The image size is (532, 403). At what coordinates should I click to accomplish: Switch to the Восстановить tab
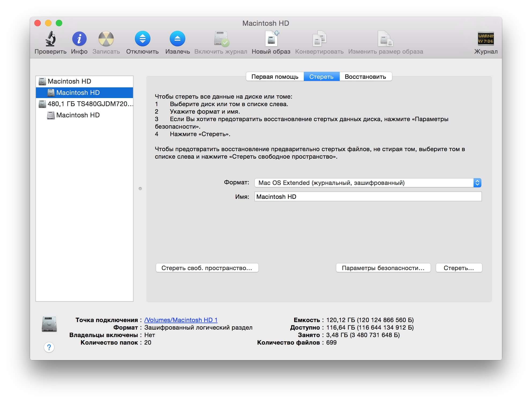tap(365, 77)
